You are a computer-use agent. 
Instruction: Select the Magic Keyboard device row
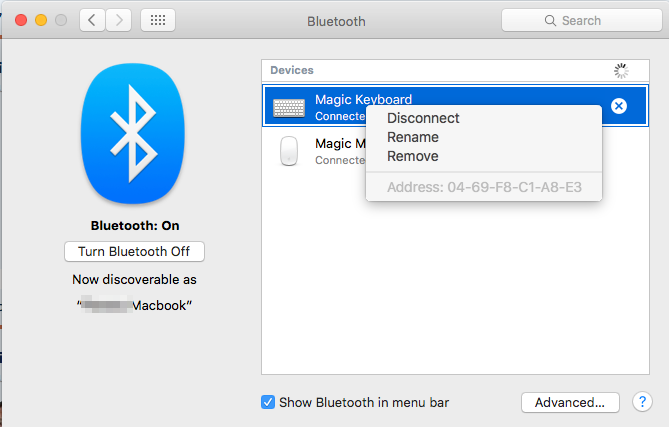coord(455,106)
